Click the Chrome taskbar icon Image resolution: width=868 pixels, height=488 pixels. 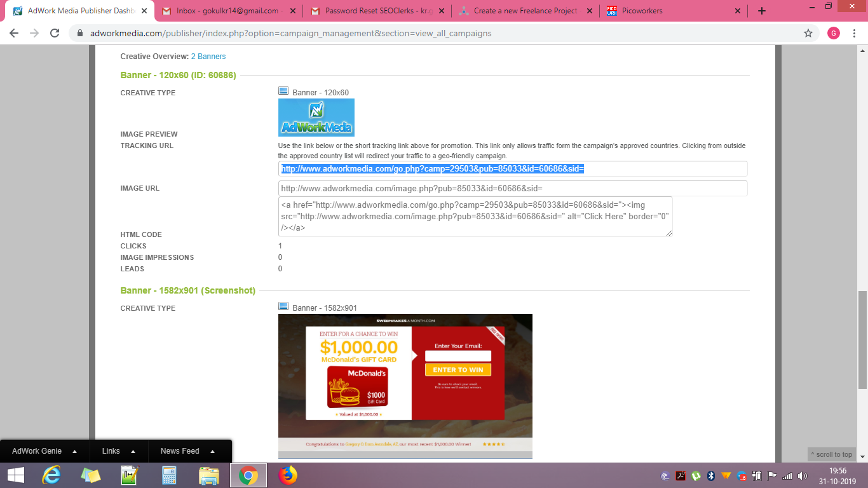tap(248, 475)
